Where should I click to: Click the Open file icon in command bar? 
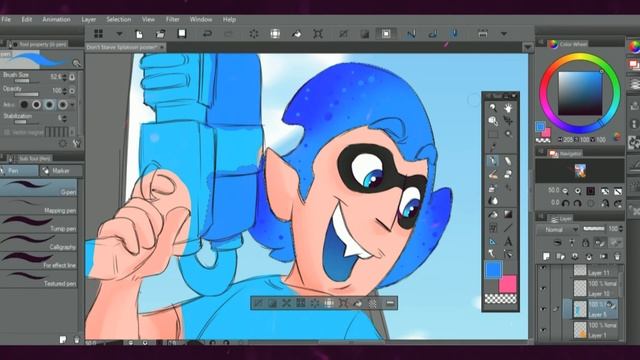[160, 34]
